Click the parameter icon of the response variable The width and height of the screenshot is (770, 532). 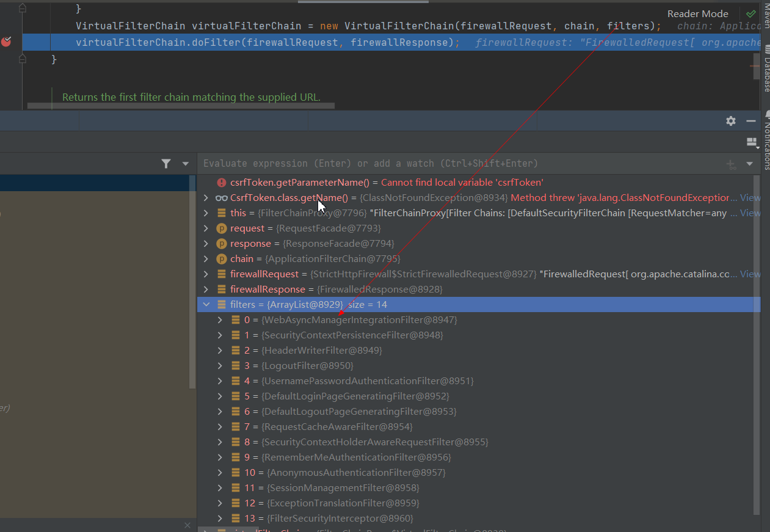click(x=222, y=243)
